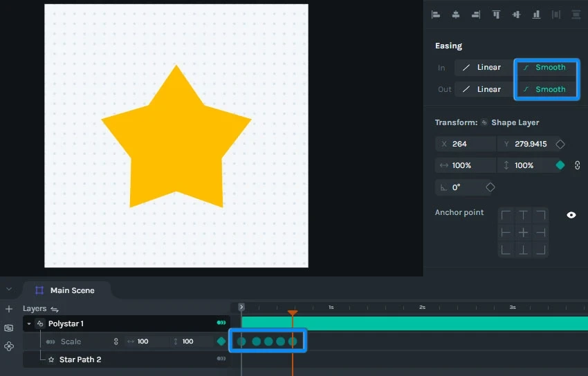Click the align left edges icon
The width and height of the screenshot is (588, 376).
[436, 15]
